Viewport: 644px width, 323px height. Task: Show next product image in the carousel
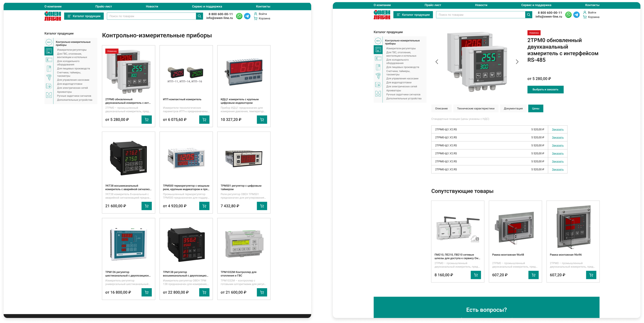(517, 62)
